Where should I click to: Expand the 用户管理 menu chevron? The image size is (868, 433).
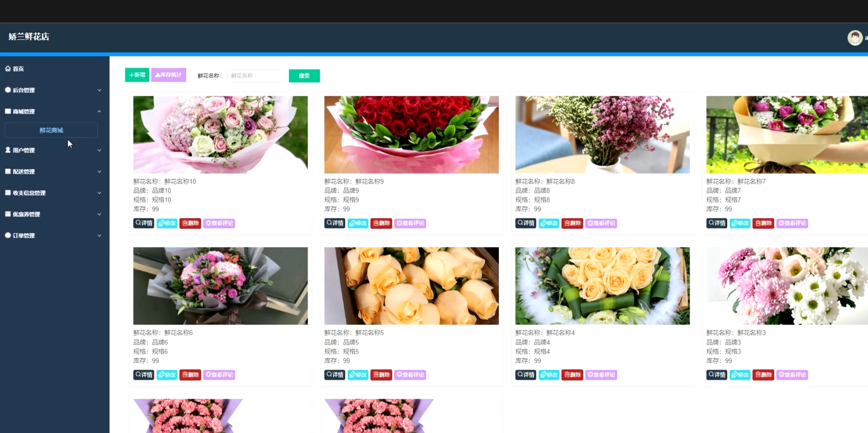click(99, 150)
